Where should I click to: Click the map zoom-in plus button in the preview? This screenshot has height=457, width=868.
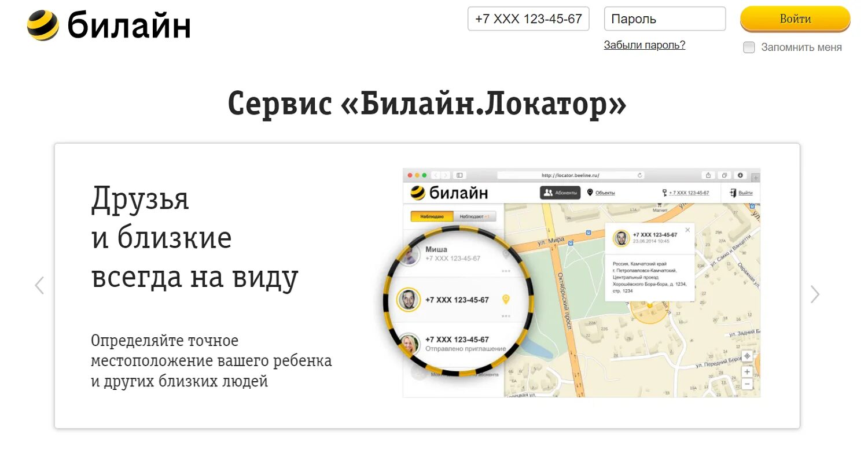click(747, 372)
